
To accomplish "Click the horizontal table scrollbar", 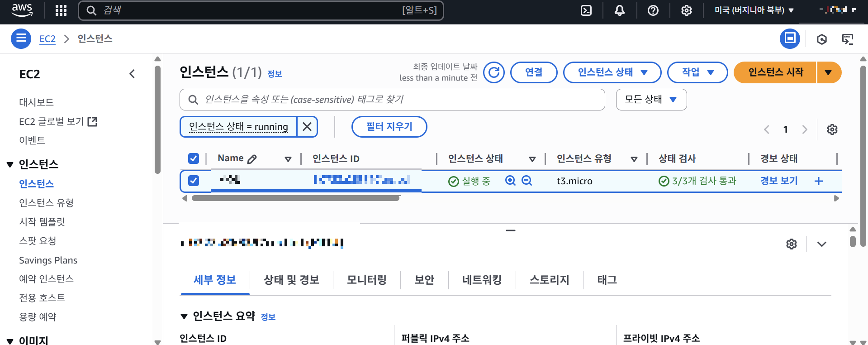I will point(296,198).
